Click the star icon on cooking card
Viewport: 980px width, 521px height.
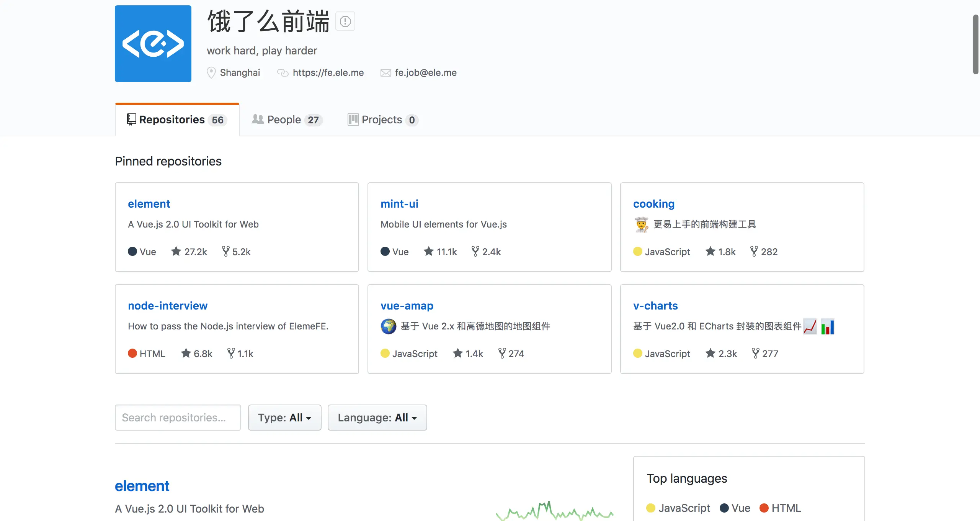coord(710,251)
